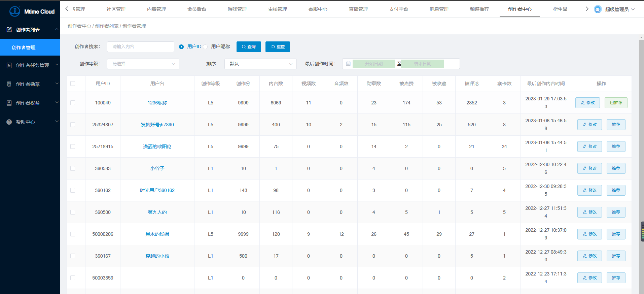Image resolution: width=644 pixels, height=294 pixels.
Task: Check the row checkbox for user 360162
Action: click(73, 190)
